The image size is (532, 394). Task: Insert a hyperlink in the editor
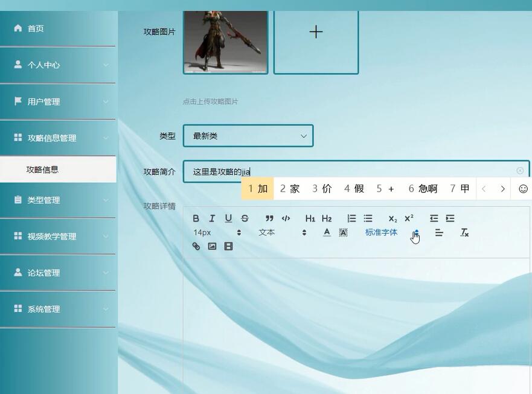pos(196,246)
